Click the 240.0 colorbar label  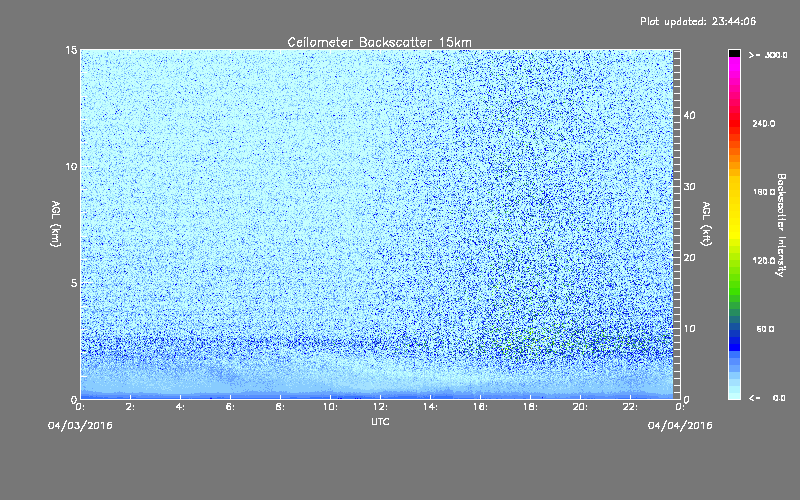pyautogui.click(x=764, y=124)
